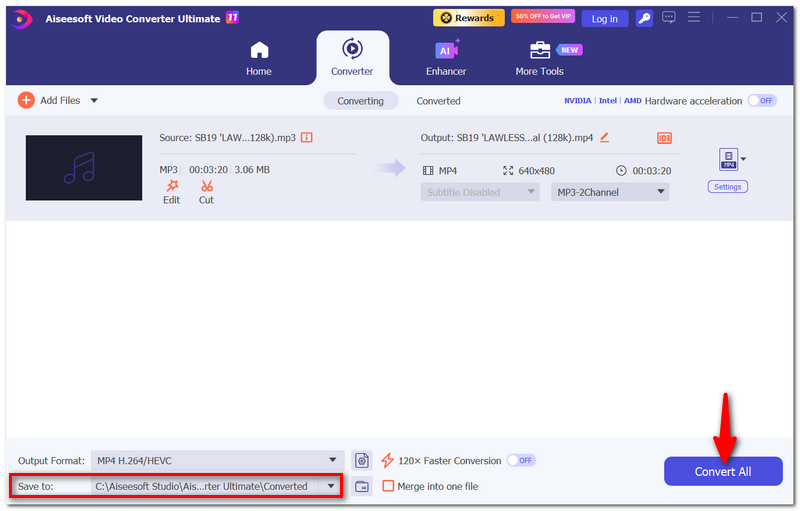Image resolution: width=800 pixels, height=511 pixels.
Task: Click the lightning Faster Conversion icon
Action: pos(387,461)
